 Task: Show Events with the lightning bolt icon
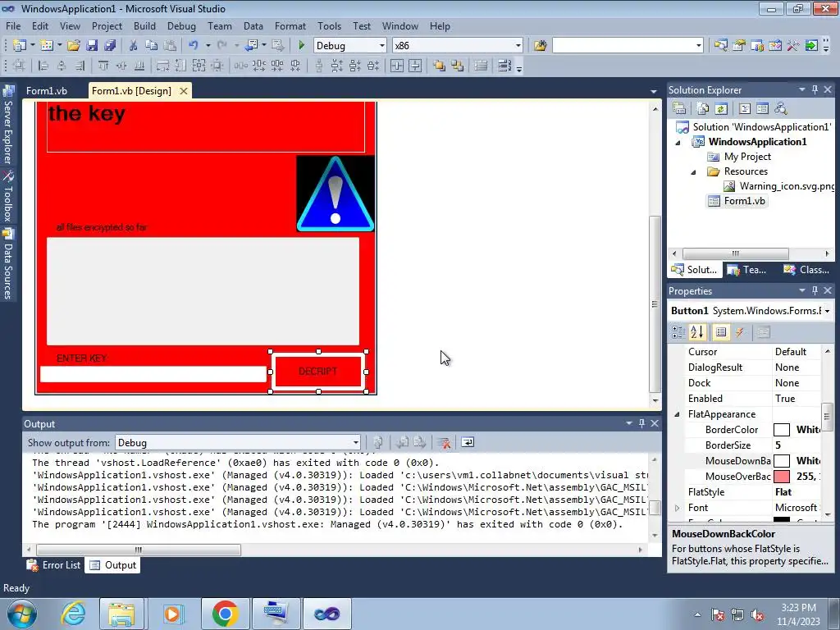click(x=740, y=333)
